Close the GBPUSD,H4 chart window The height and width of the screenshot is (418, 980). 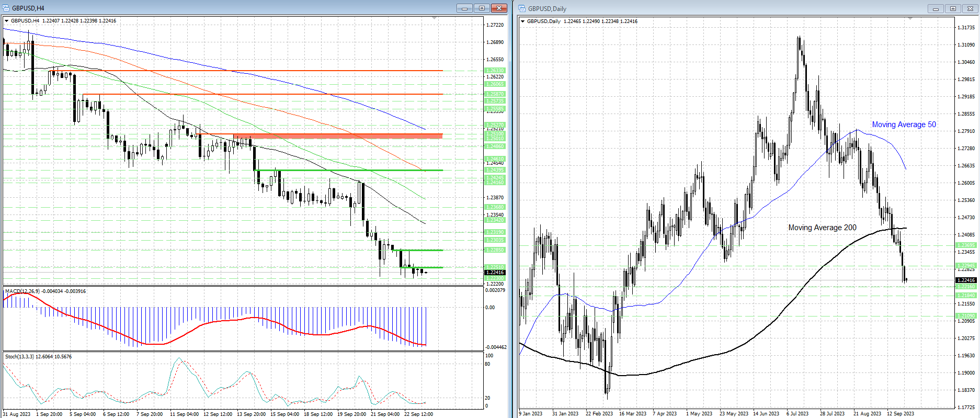coord(499,8)
